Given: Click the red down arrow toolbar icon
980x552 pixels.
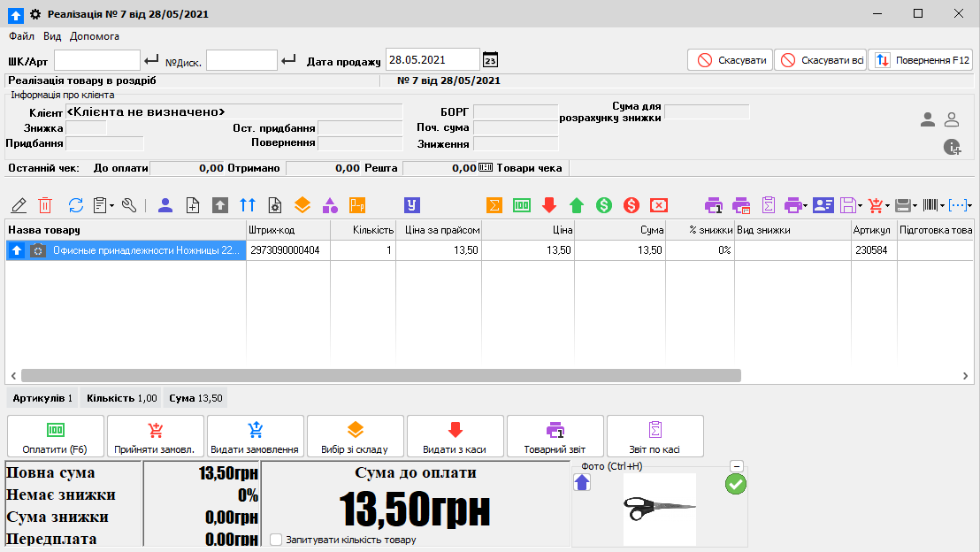Looking at the screenshot, I should point(549,205).
